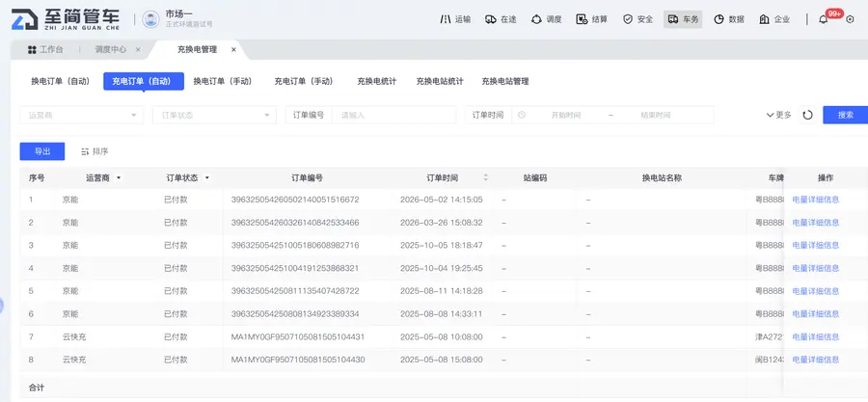
Task: Click the user avatar next to 市场一
Action: 150,19
